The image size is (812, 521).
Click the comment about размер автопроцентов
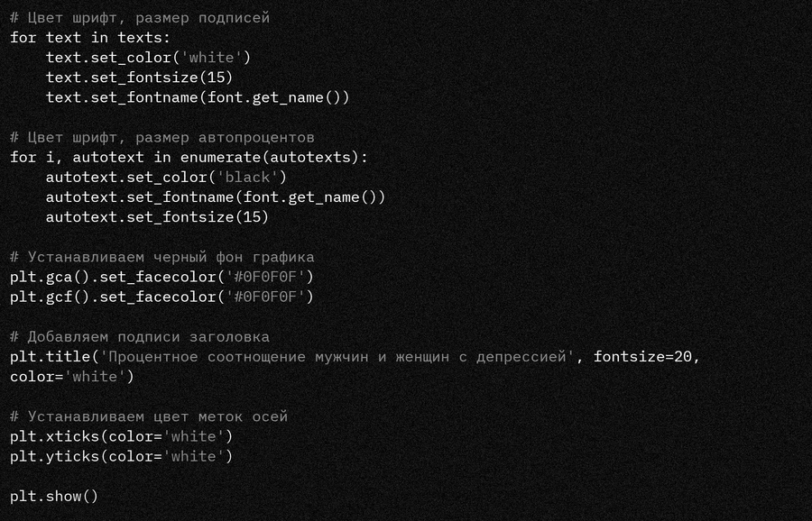pyautogui.click(x=162, y=137)
